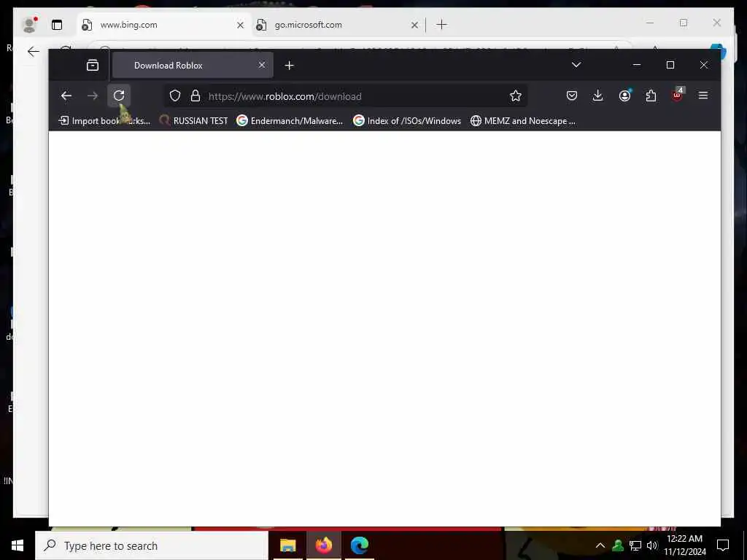747x560 pixels.
Task: Open RUSSIAN TEST bookmark
Action: (x=193, y=121)
